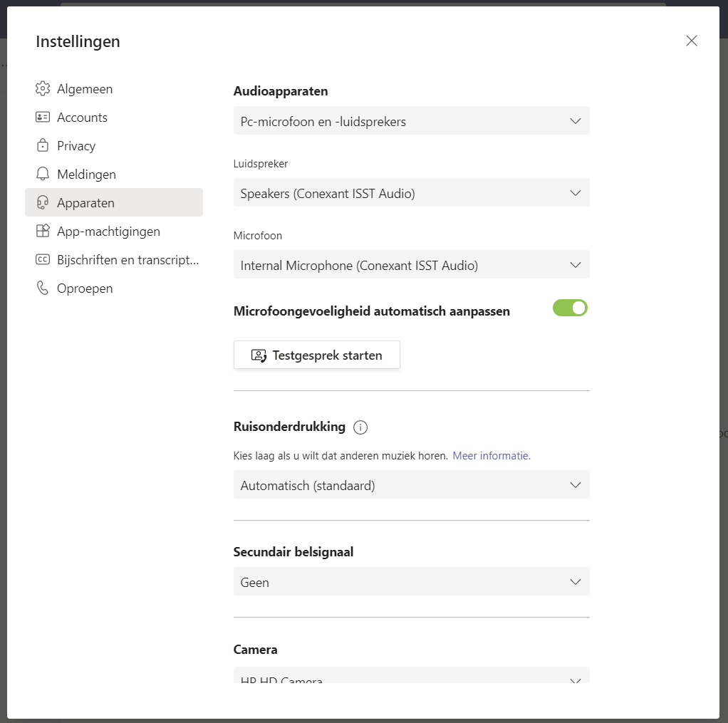Click the gear icon beside Algemeen
Image resolution: width=728 pixels, height=723 pixels.
click(43, 89)
